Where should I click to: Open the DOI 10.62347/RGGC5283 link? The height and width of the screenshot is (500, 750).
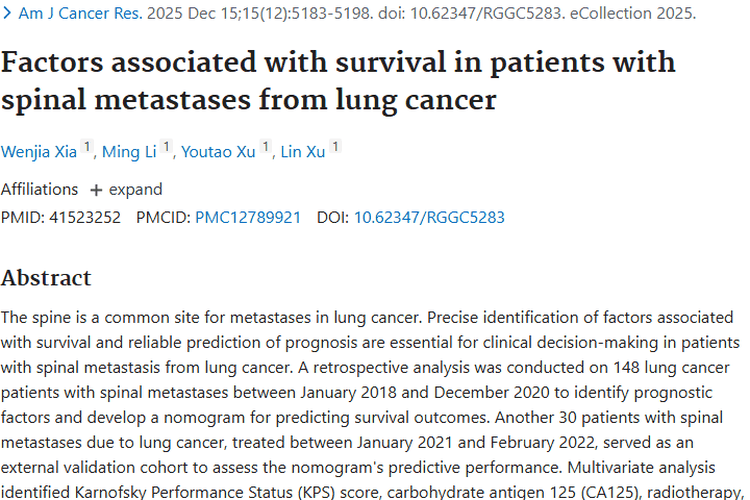429,217
